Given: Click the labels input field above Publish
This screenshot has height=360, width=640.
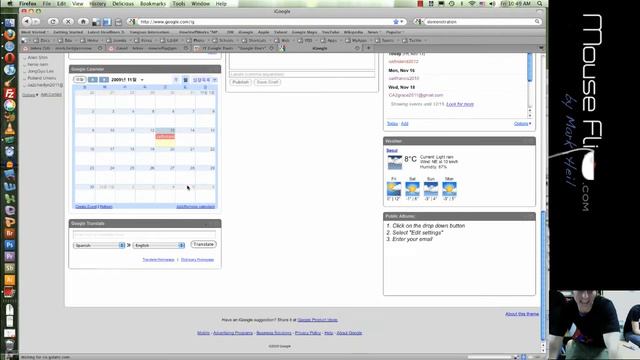Looking at the screenshot, I should tap(302, 74).
